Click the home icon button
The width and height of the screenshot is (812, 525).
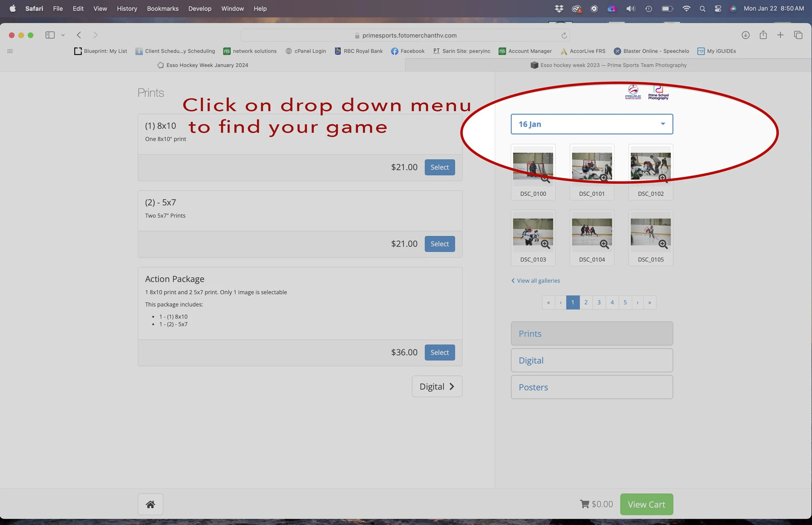150,504
